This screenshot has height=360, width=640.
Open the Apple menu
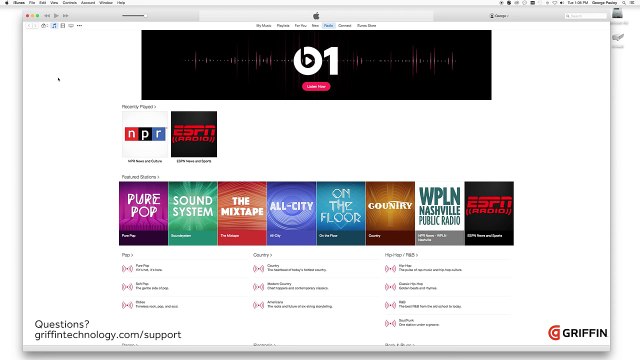(x=7, y=2)
